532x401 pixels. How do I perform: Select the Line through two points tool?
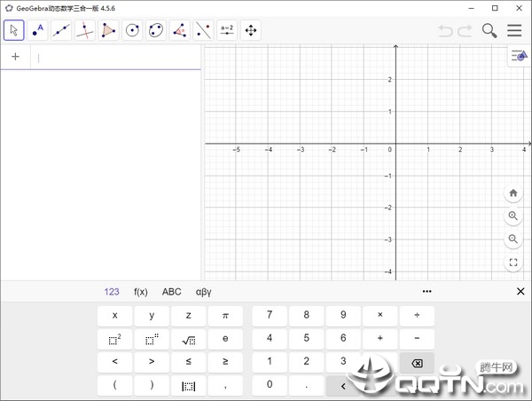[x=61, y=30]
